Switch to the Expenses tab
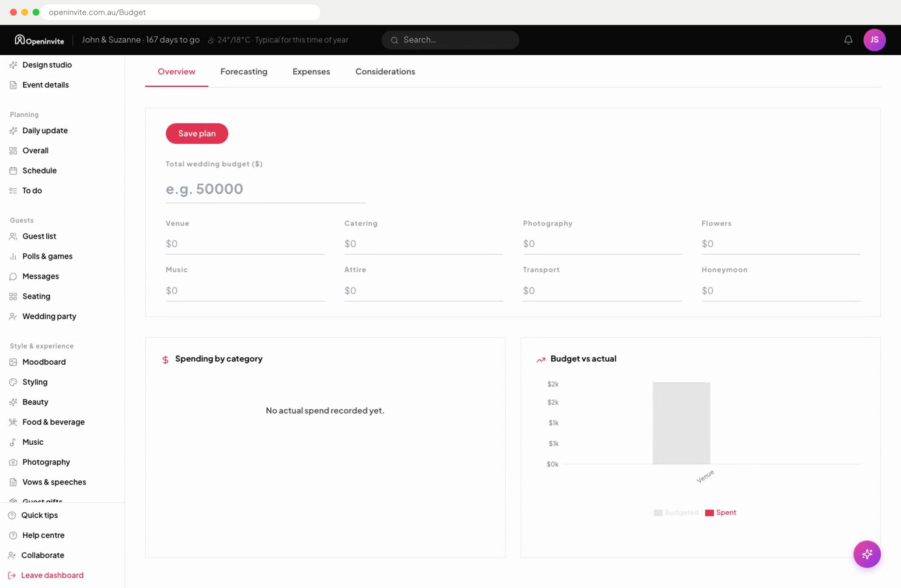 coord(311,72)
